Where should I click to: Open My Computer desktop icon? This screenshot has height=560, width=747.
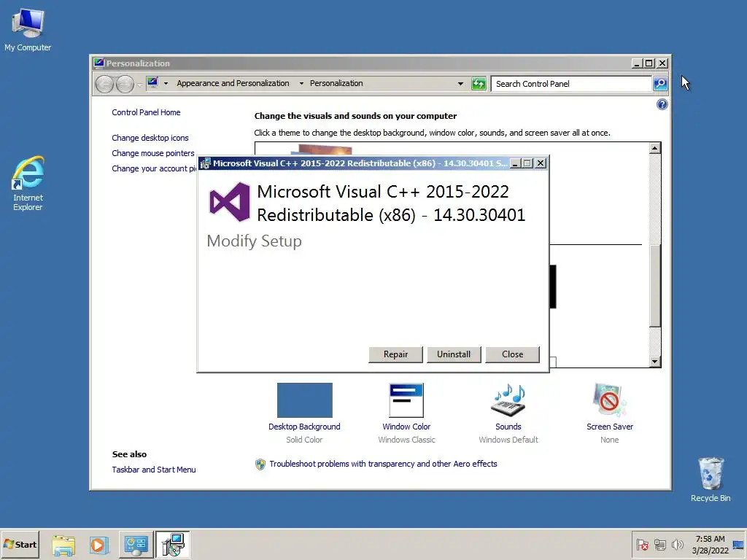tap(28, 30)
